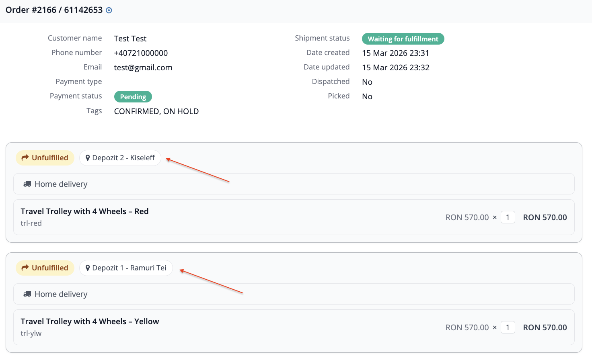Click the location pin on Depozit 1 - Ramuri Tei
The height and width of the screenshot is (364, 592).
pos(88,268)
